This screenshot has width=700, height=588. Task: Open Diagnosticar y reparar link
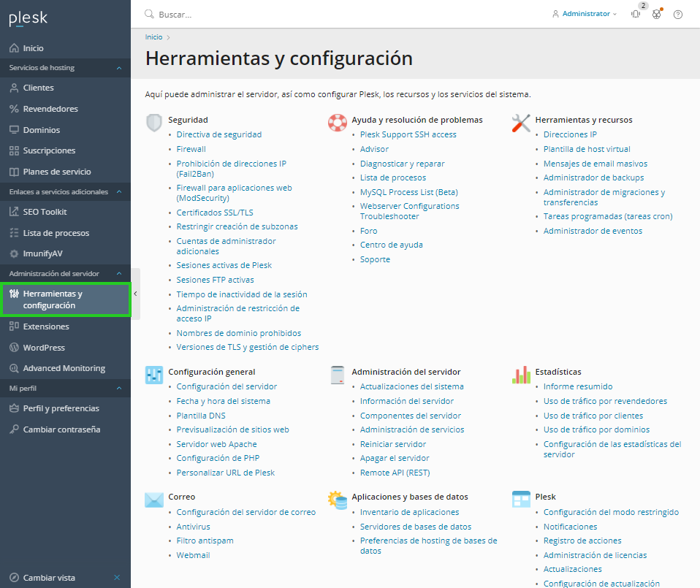(402, 164)
